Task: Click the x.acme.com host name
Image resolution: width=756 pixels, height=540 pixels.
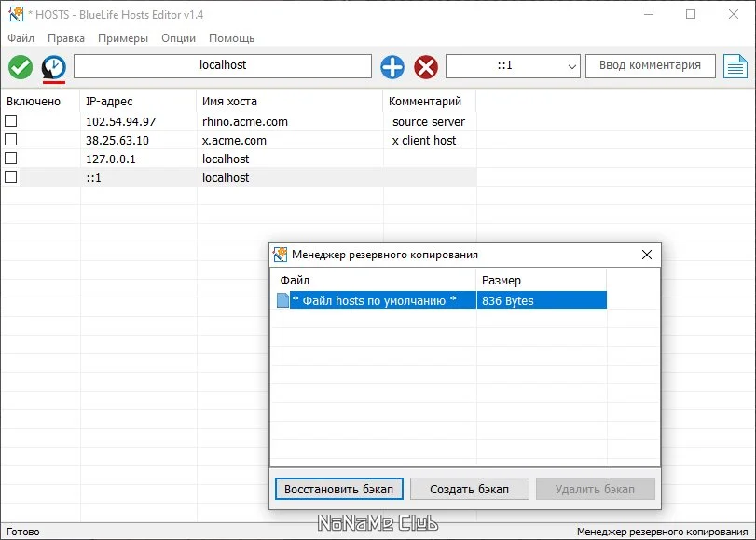Action: 234,141
